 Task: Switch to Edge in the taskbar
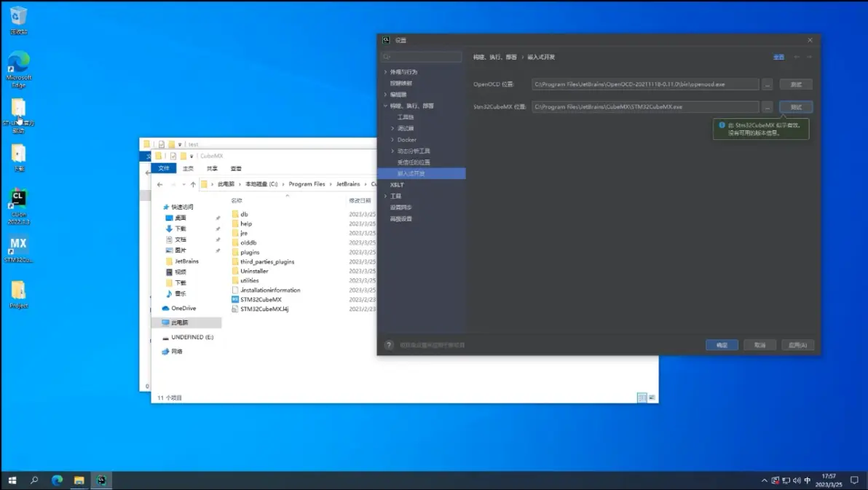point(57,480)
